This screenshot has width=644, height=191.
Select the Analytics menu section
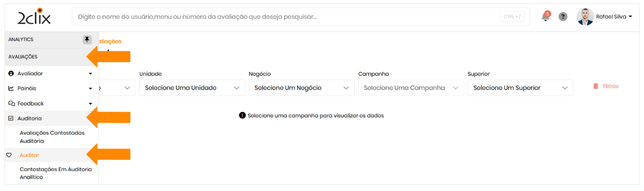pyautogui.click(x=21, y=39)
